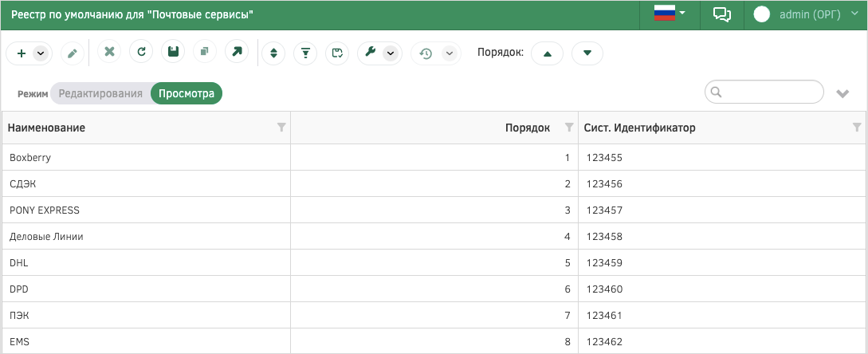This screenshot has height=354, width=868.
Task: Expand the history dropdown arrow
Action: click(x=450, y=53)
